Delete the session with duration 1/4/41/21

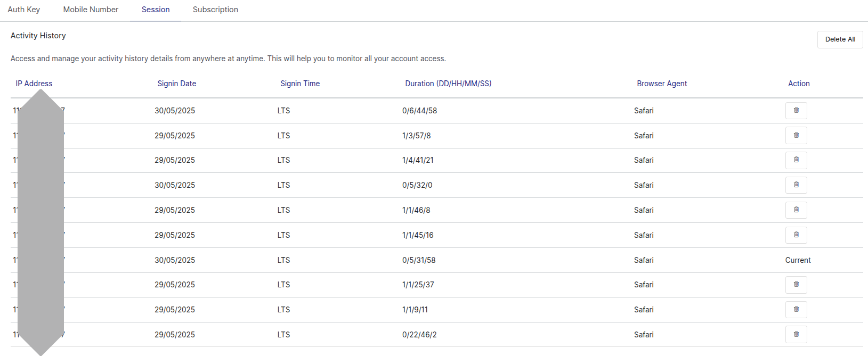(x=796, y=160)
